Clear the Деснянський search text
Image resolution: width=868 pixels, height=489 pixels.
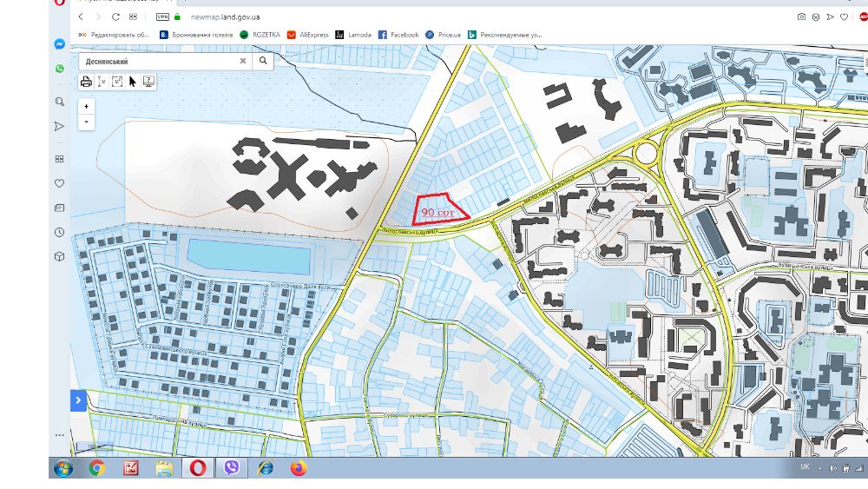point(242,61)
